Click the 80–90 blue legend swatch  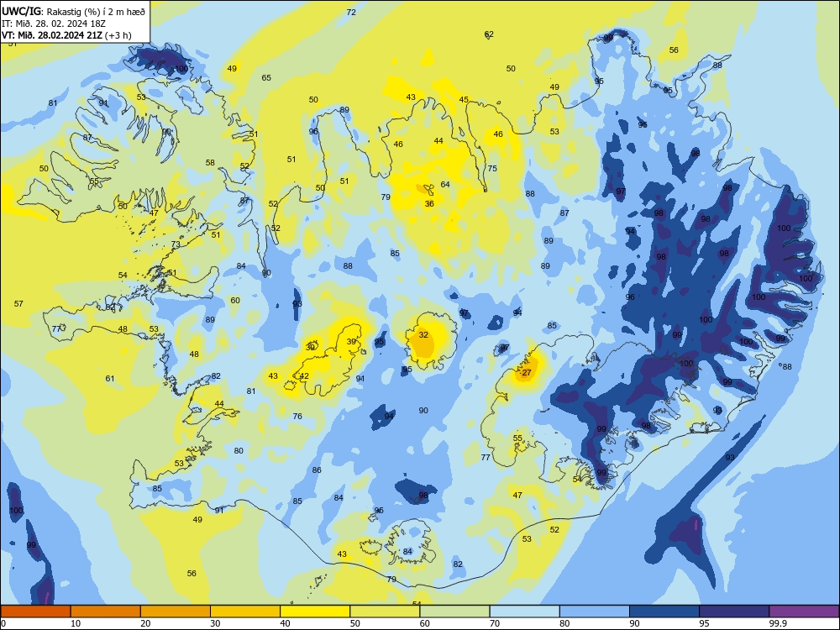[x=595, y=612]
